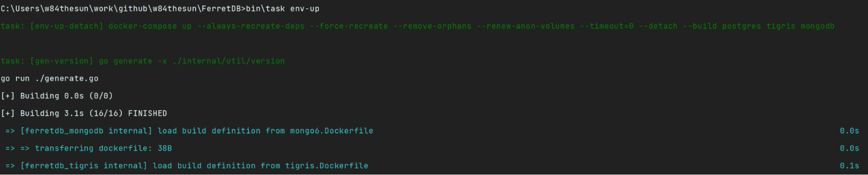Click the 'Building 0.0s (0/0)' line
The image size is (868, 175).
pyautogui.click(x=66, y=96)
